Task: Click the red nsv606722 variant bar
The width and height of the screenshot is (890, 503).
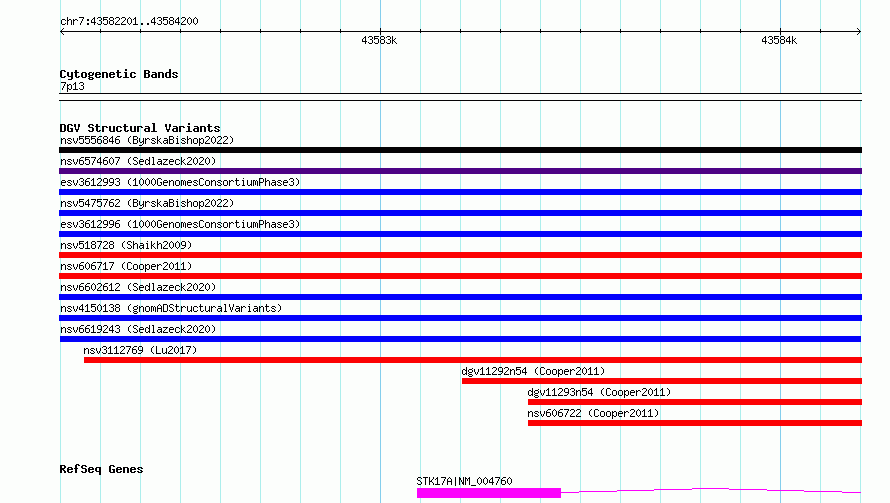Action: (x=695, y=423)
